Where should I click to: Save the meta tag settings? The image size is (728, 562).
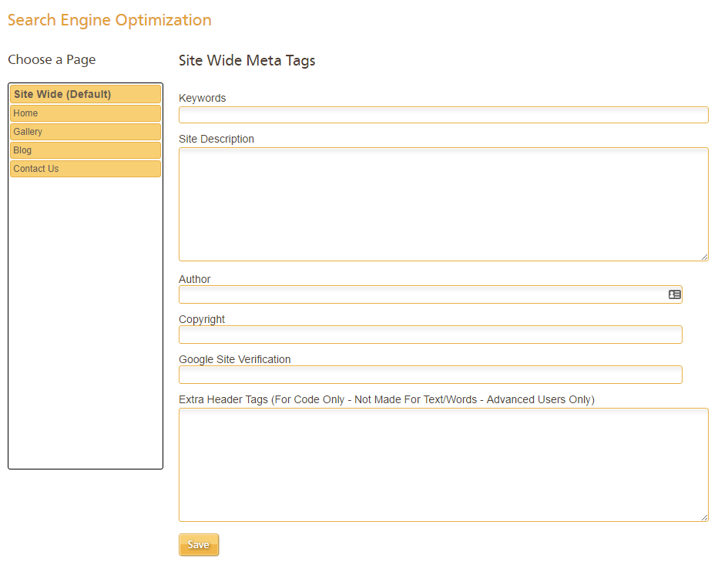click(199, 544)
